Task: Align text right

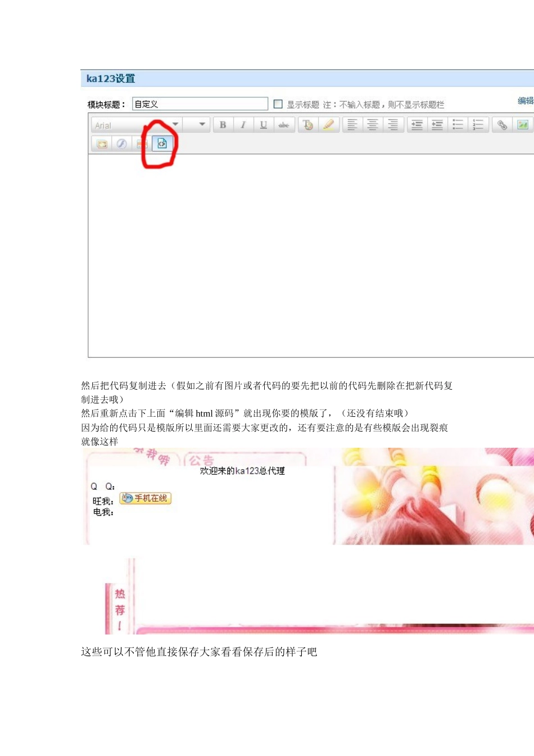Action: pos(393,125)
